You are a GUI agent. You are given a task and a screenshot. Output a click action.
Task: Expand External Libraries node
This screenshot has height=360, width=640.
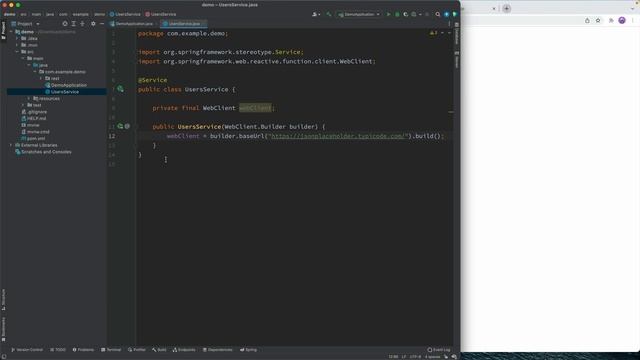[x=11, y=145]
